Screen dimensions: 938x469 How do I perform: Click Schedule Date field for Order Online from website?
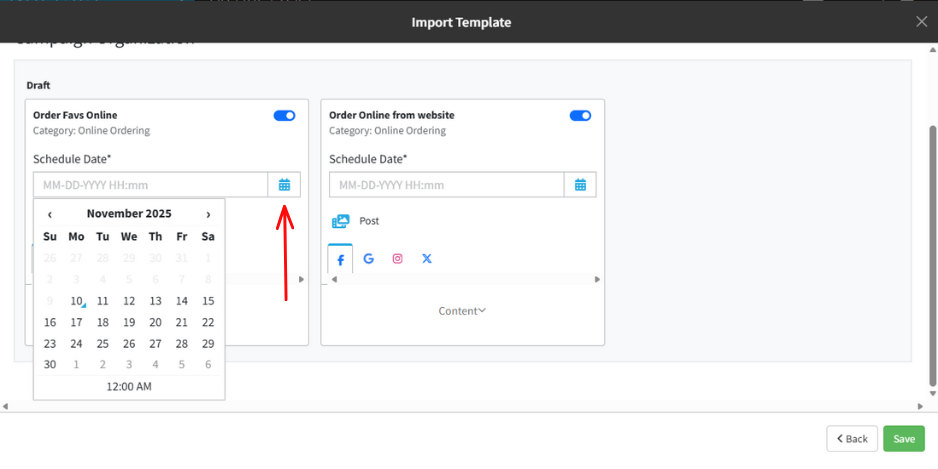[x=446, y=185]
